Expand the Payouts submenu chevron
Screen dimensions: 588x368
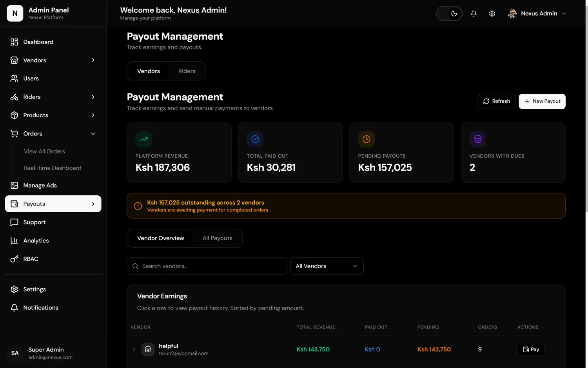click(93, 204)
